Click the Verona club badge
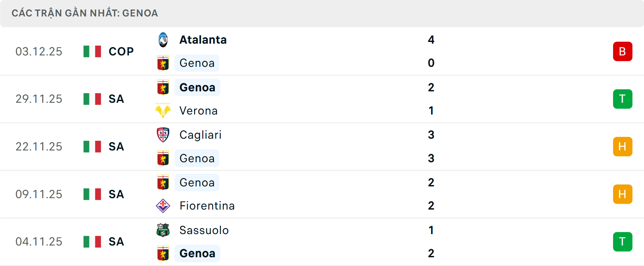644x266 pixels. pos(163,110)
